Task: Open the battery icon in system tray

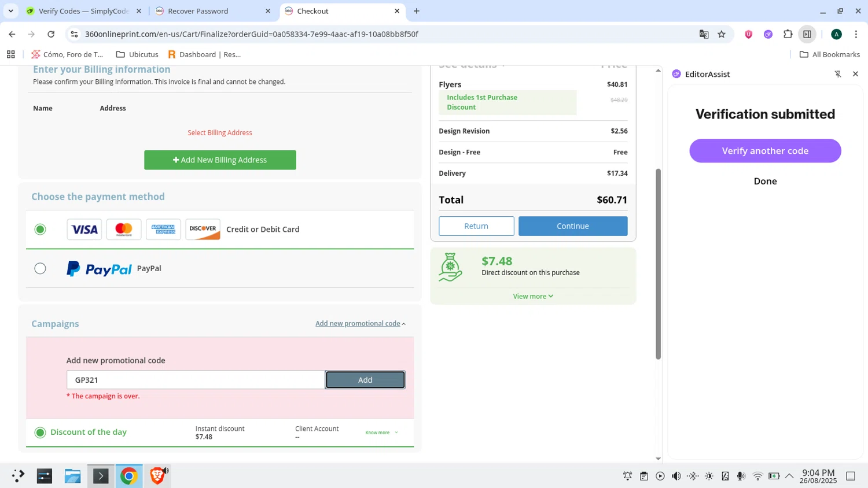Action: pyautogui.click(x=774, y=476)
